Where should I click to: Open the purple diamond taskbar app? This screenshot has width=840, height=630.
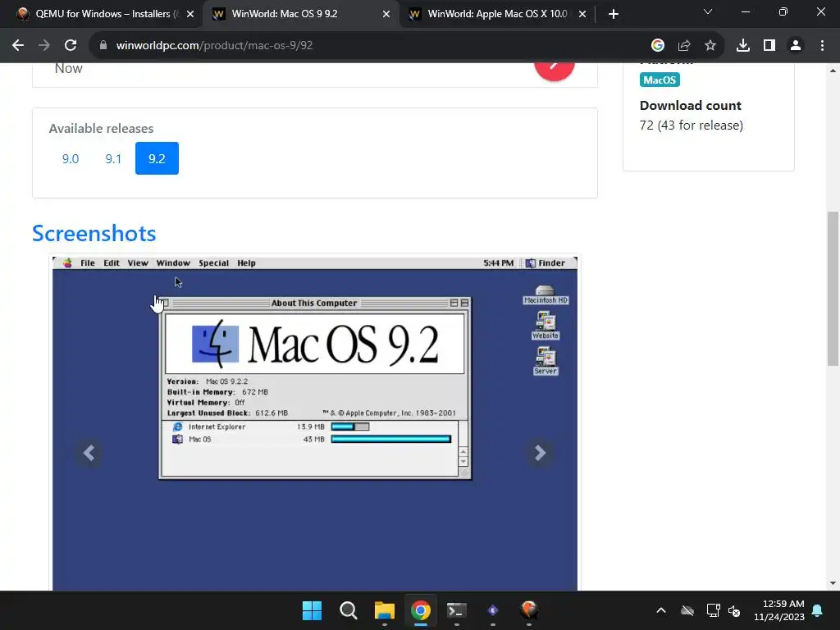click(493, 610)
